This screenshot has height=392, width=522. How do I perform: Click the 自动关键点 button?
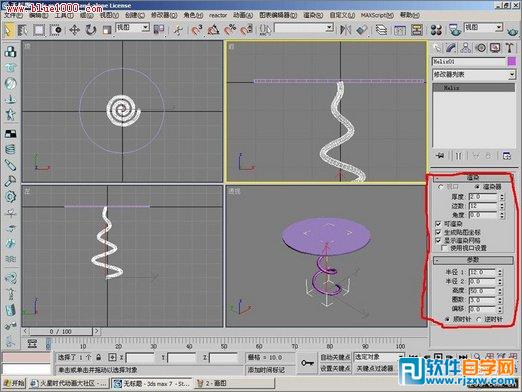[x=335, y=357]
